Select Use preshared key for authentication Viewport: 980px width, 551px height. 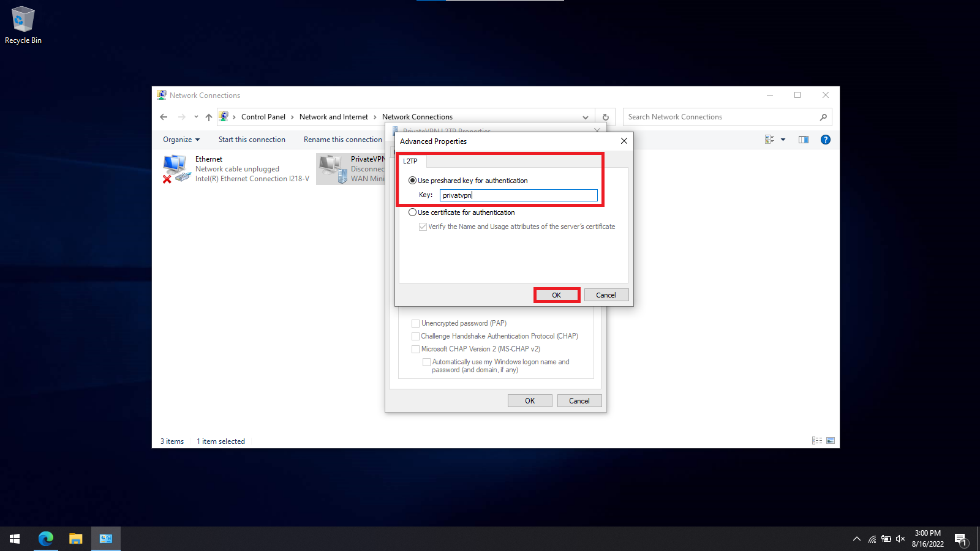pyautogui.click(x=413, y=181)
